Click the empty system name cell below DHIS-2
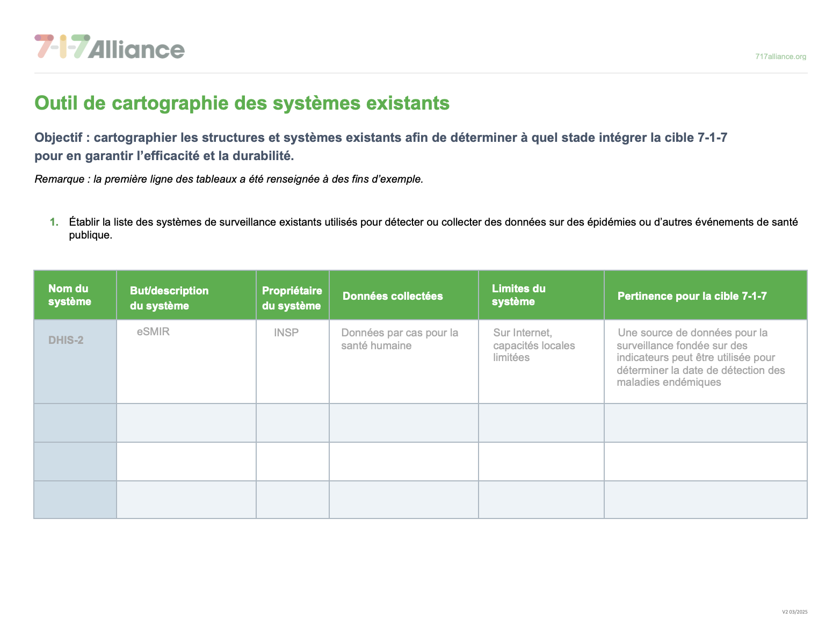The height and width of the screenshot is (634, 840). point(75,423)
